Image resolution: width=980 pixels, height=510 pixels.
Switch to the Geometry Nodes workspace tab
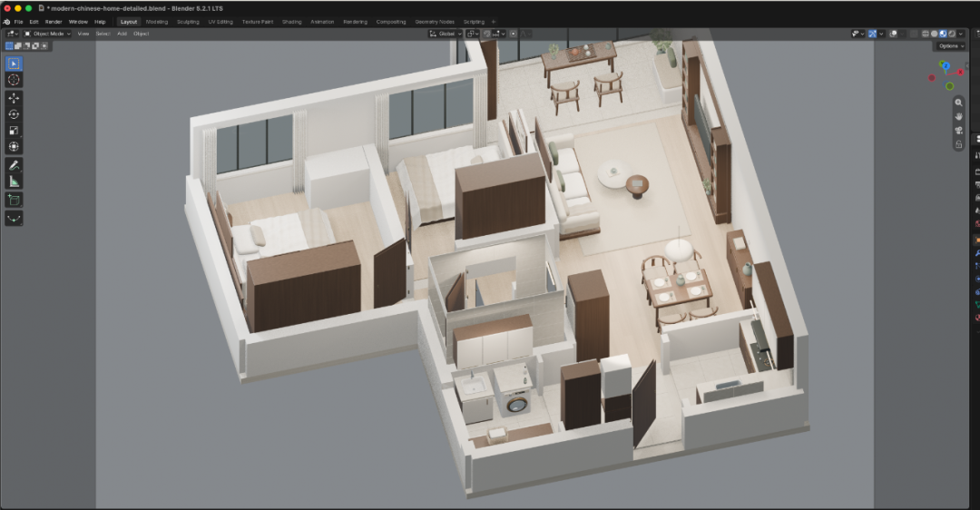click(x=435, y=21)
